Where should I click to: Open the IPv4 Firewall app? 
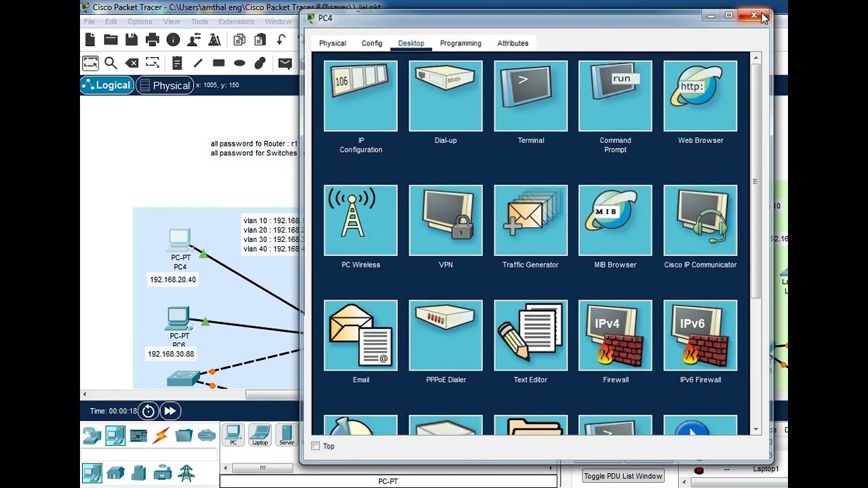coord(615,335)
